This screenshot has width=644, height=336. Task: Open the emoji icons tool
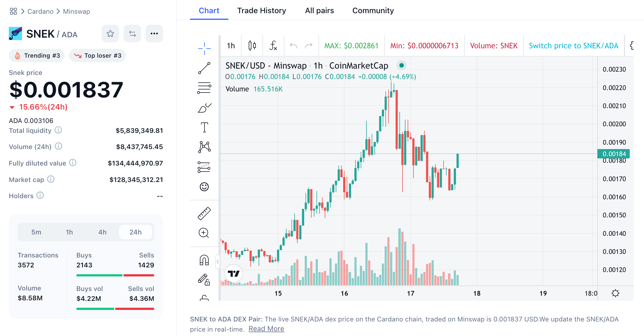pyautogui.click(x=204, y=187)
